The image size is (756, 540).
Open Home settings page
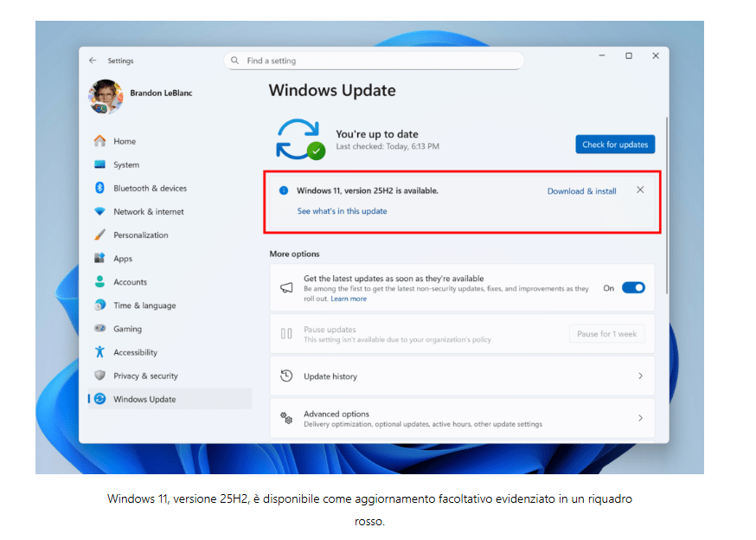[x=170, y=141]
